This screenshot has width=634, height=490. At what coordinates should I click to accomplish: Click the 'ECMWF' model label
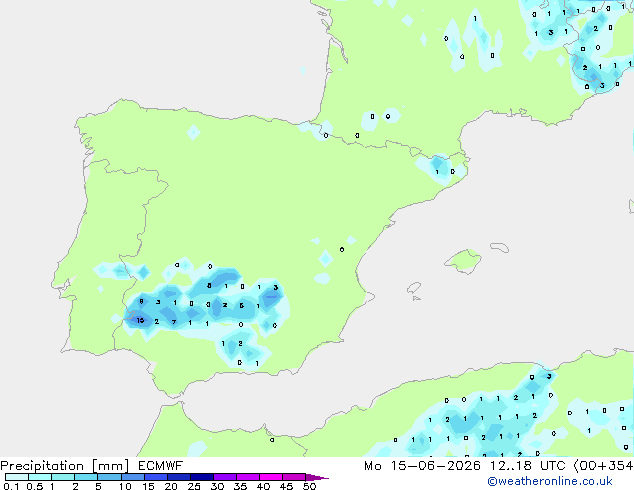point(161,466)
